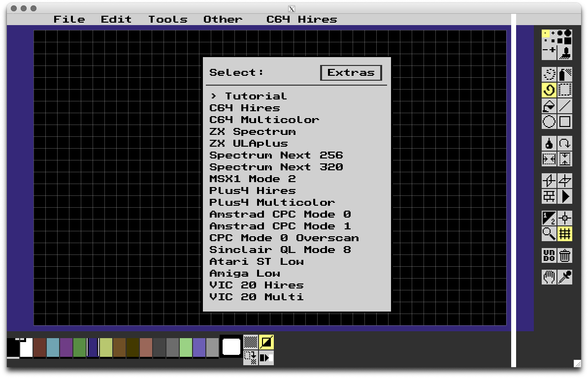The height and width of the screenshot is (378, 588).
Task: Toggle the dither checkerboard pattern icon
Action: coord(251,342)
